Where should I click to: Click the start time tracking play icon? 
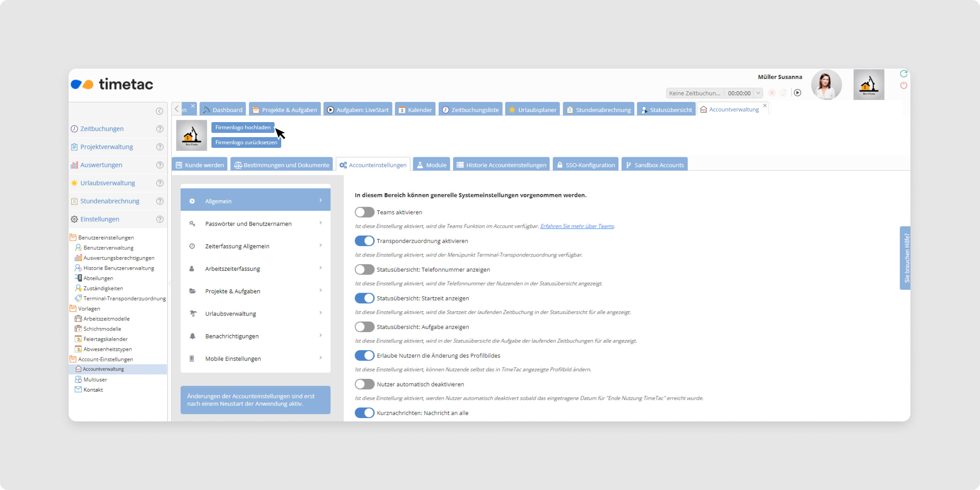tap(797, 93)
